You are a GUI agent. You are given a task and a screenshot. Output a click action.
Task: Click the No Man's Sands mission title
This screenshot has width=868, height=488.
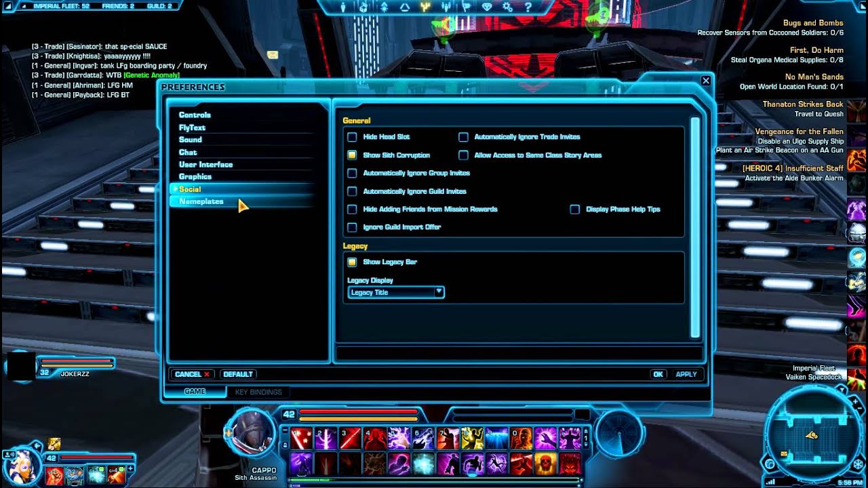[x=814, y=77]
